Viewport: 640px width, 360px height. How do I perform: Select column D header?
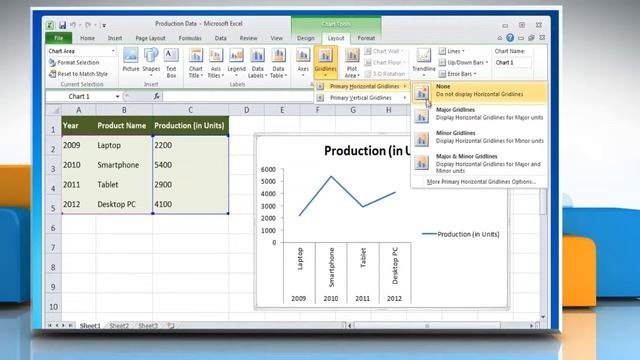click(x=246, y=110)
